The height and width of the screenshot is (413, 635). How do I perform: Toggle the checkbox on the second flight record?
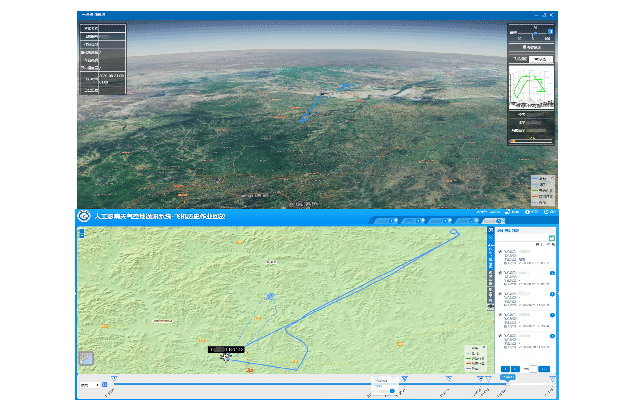pyautogui.click(x=500, y=273)
